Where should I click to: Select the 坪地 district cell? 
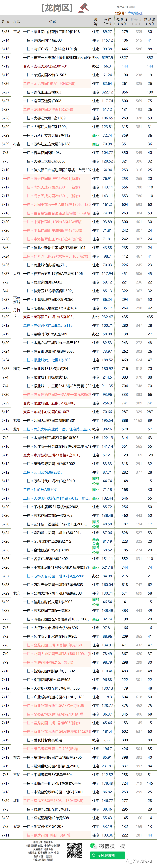[x=17, y=801]
